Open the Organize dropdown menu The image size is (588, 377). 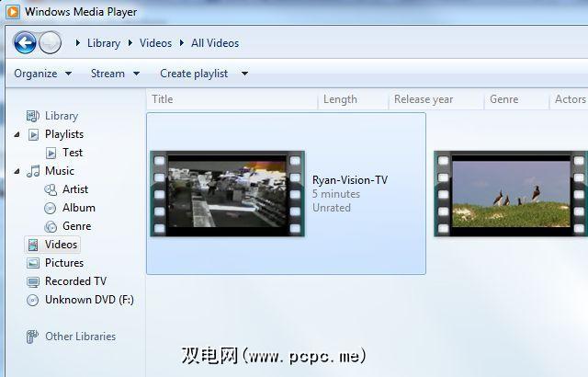[43, 74]
